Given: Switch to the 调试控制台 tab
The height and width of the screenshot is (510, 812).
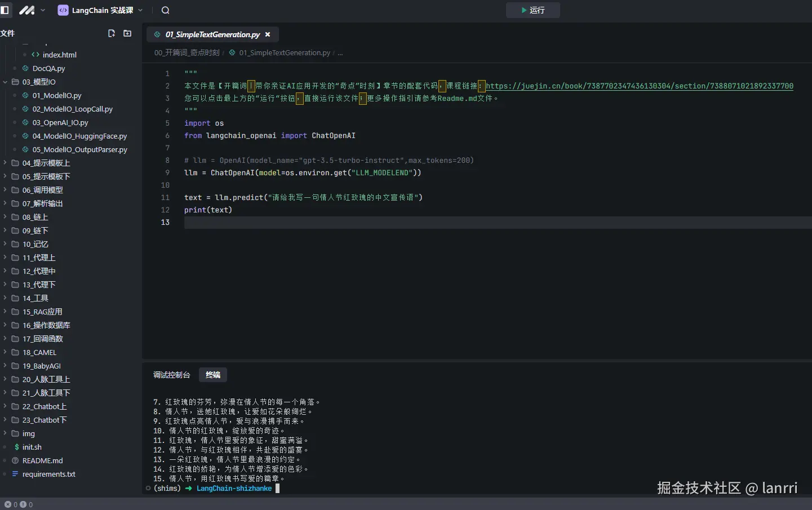Looking at the screenshot, I should point(172,375).
